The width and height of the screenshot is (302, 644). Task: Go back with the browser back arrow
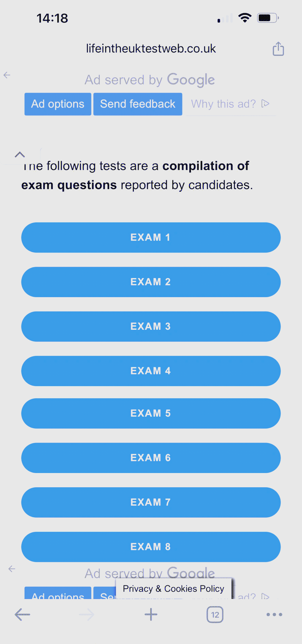[22, 615]
